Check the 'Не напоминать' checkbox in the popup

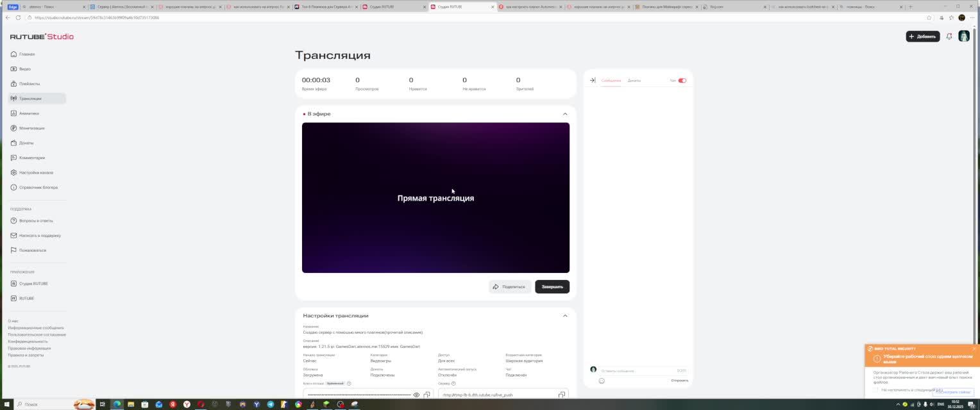875,389
